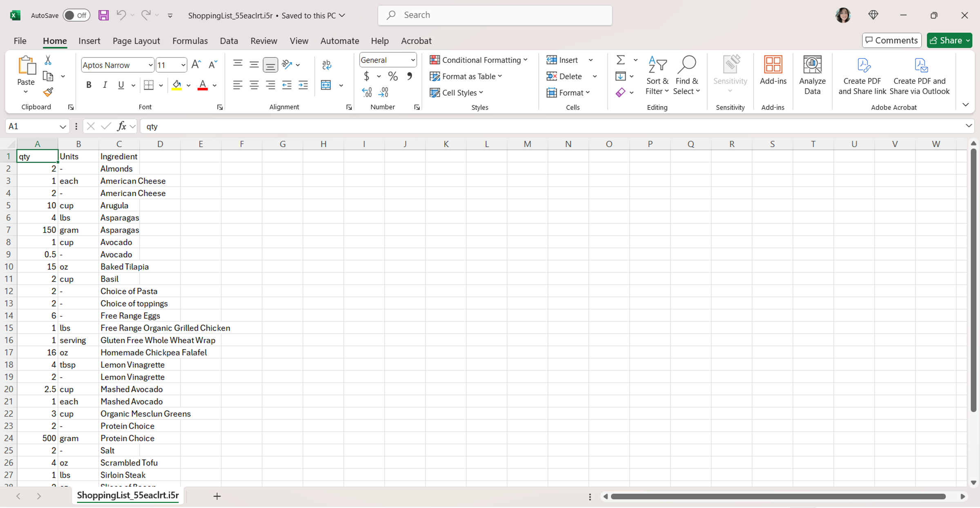Open Analyze Data tool
The width and height of the screenshot is (980, 508).
(x=812, y=76)
